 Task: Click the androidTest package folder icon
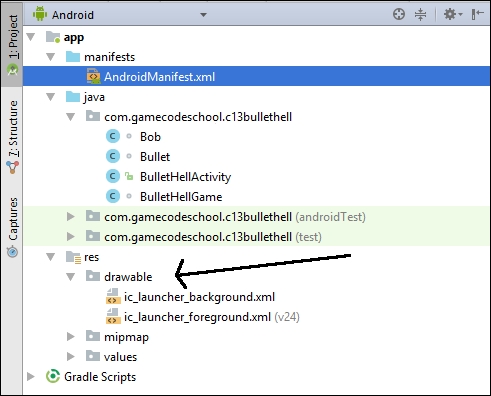pos(93,216)
